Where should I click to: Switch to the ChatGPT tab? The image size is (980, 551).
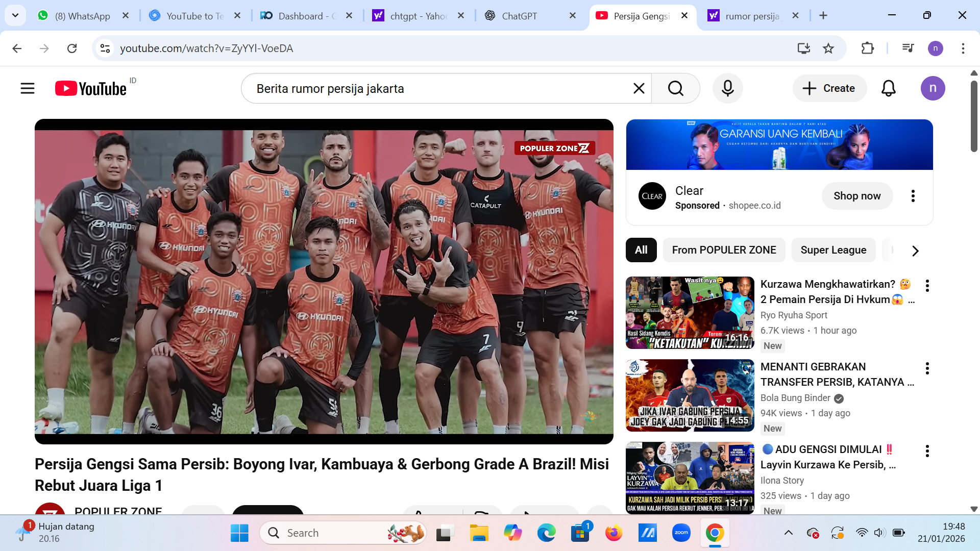click(530, 16)
